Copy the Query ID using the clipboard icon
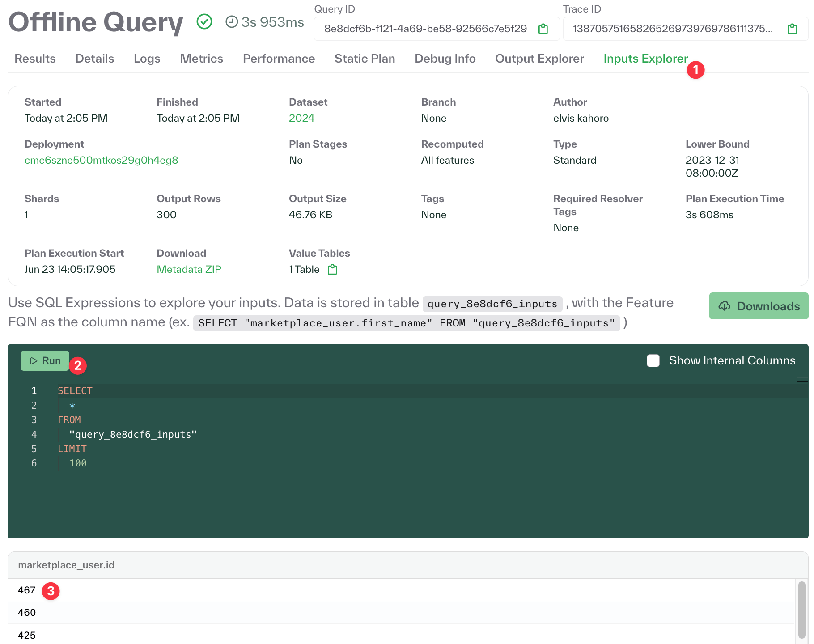 pos(543,29)
